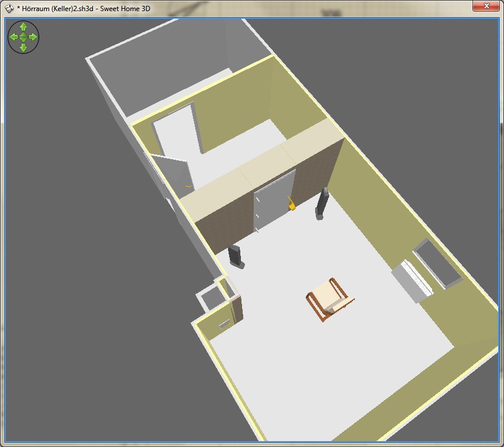Click the down arrow in navigation pad

pos(23,48)
